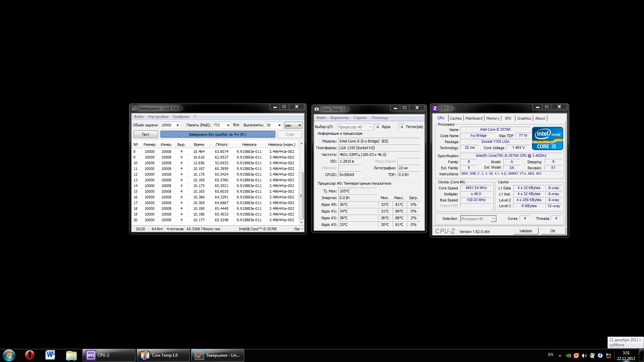Click the CPU-Z title bar Z icon

(x=435, y=108)
